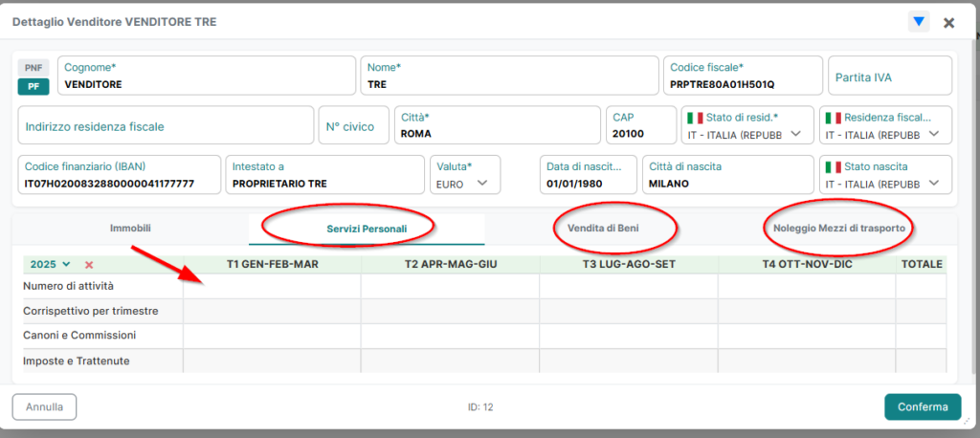This screenshot has width=980, height=438.
Task: Click the Codice fiscale field
Action: coord(743,76)
